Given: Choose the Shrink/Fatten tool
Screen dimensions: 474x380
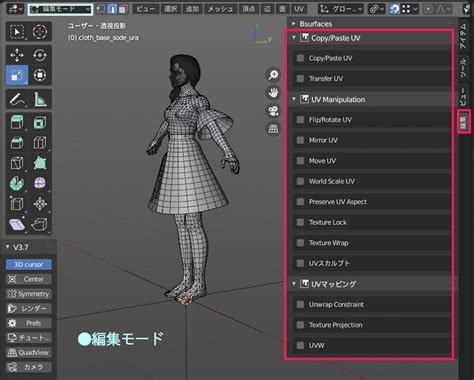Looking at the screenshot, I should click(x=40, y=204).
